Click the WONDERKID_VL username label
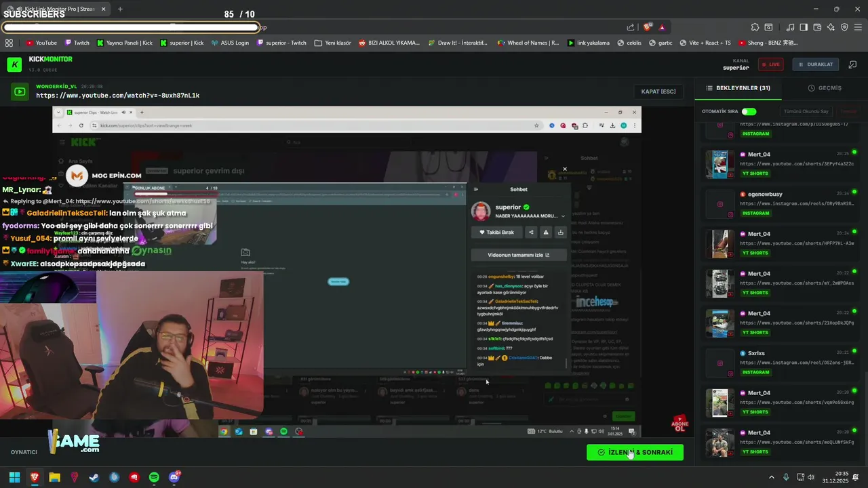 (56, 87)
